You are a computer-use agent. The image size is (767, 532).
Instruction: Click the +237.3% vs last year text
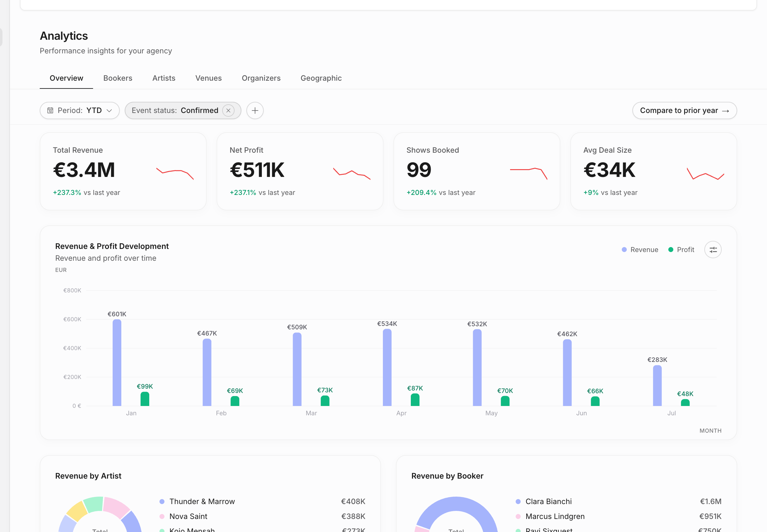pyautogui.click(x=86, y=192)
